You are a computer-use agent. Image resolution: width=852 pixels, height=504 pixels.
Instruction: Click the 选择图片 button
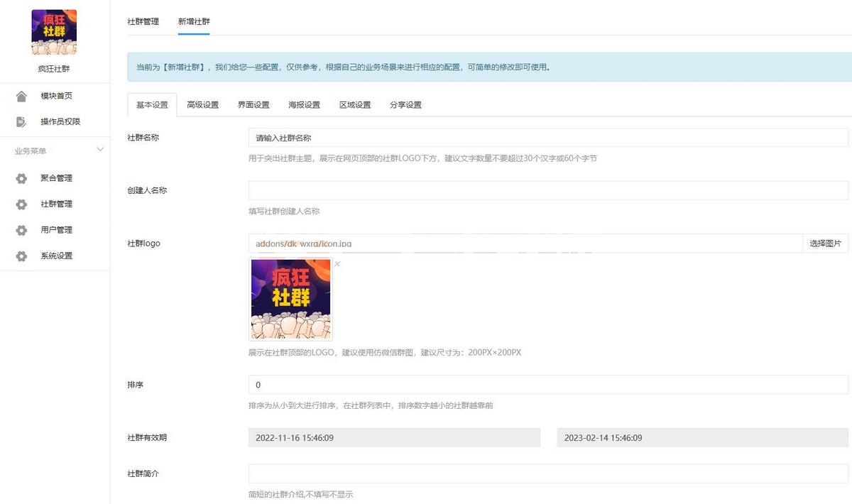pos(826,243)
